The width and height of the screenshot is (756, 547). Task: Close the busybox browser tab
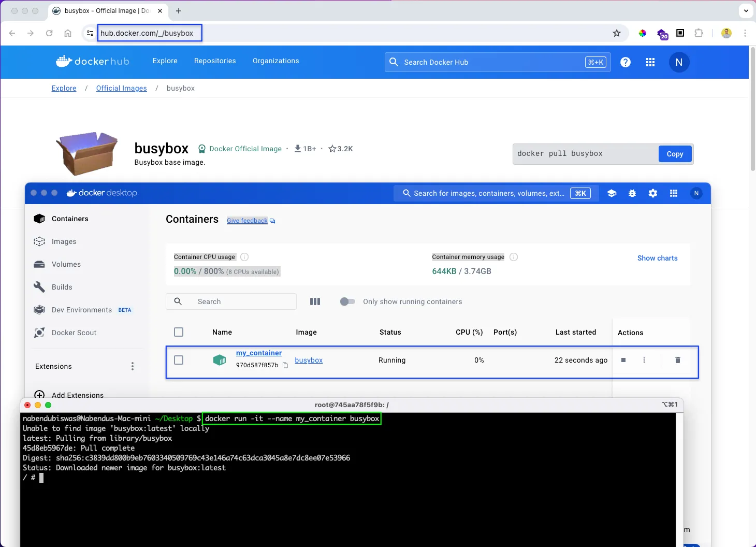(x=160, y=10)
